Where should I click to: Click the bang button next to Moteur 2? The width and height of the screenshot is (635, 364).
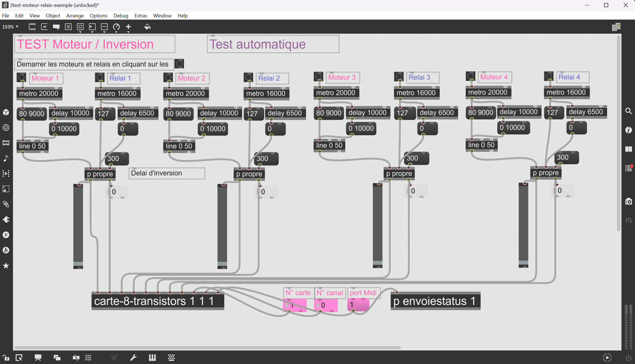(168, 77)
